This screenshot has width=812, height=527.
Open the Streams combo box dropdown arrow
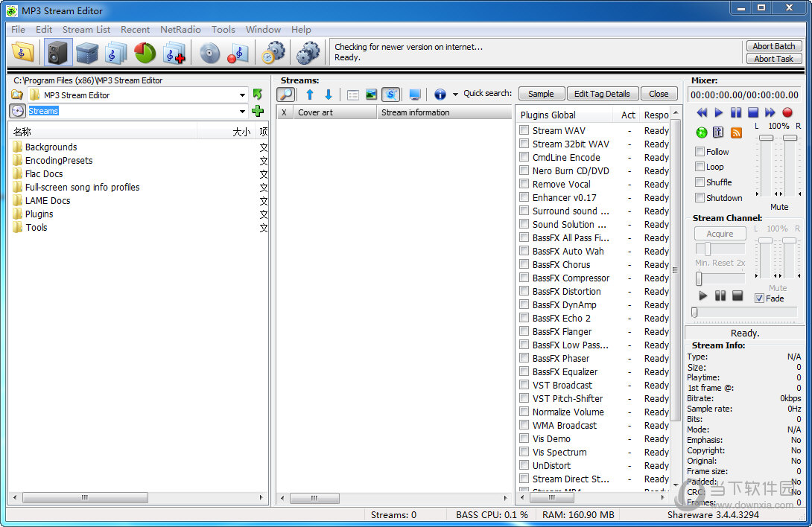coord(242,112)
